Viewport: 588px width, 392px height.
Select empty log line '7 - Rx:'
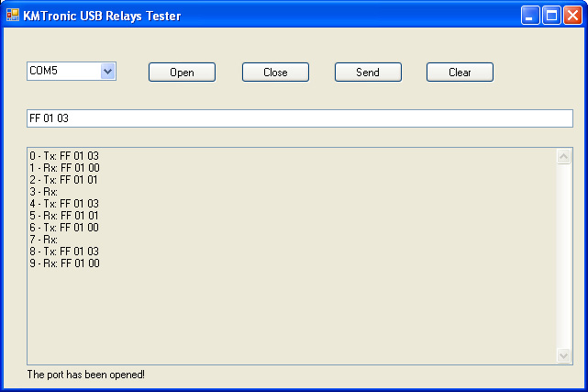pyautogui.click(x=43, y=240)
